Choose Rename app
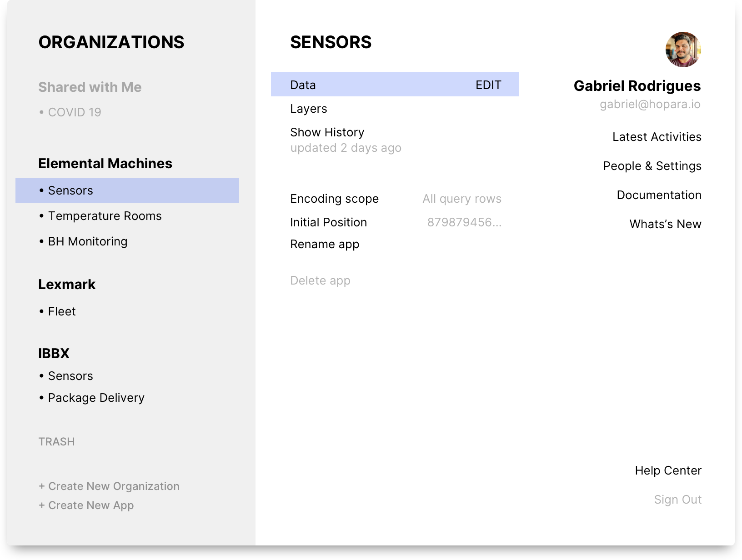 pyautogui.click(x=325, y=244)
